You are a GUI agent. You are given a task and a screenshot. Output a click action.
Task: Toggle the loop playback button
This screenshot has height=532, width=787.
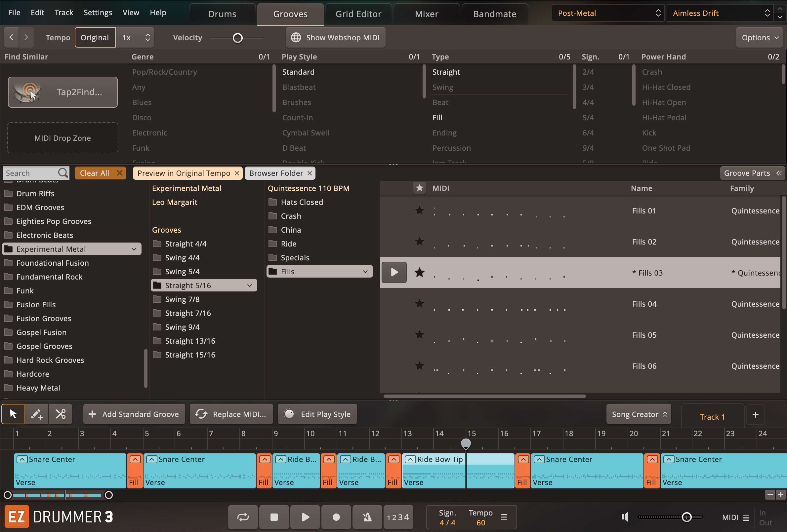243,517
